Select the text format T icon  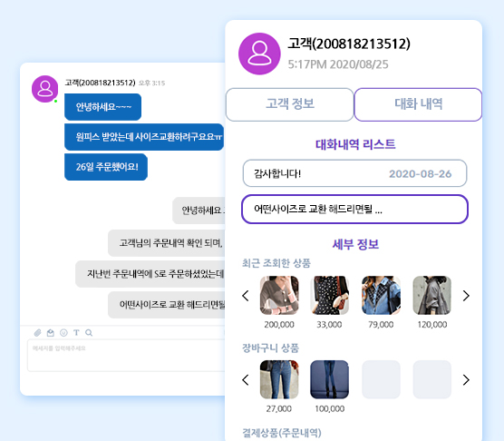(x=76, y=333)
